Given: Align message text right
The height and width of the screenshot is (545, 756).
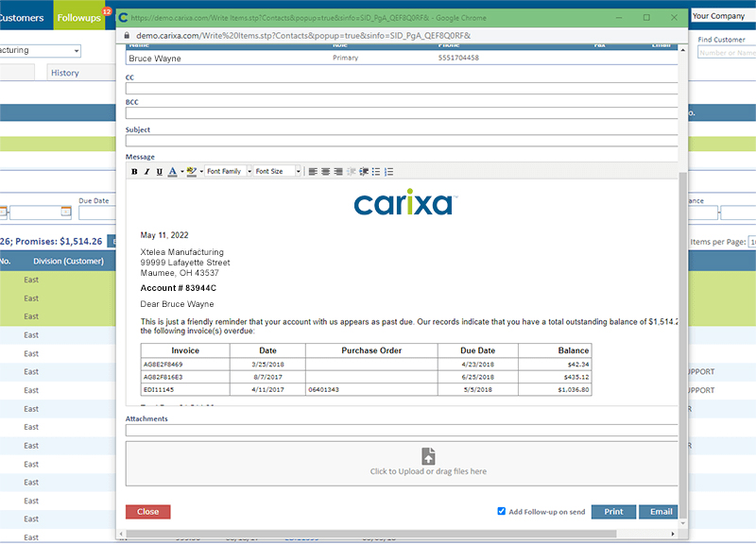Looking at the screenshot, I should pos(338,172).
